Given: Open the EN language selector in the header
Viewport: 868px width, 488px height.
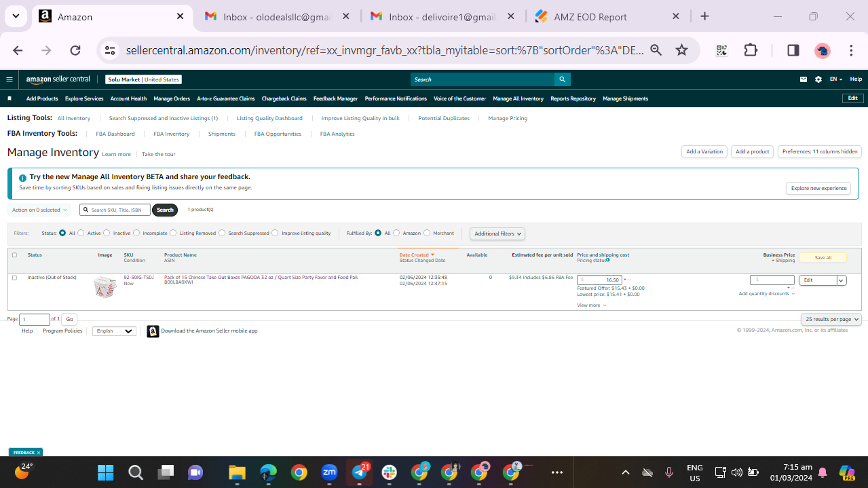Looking at the screenshot, I should [835, 79].
